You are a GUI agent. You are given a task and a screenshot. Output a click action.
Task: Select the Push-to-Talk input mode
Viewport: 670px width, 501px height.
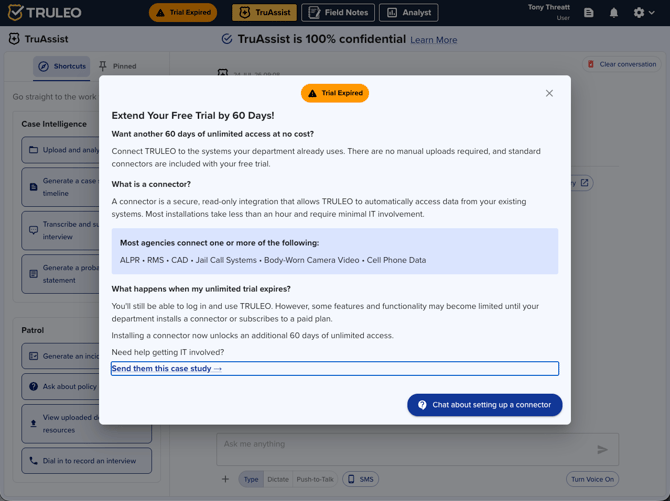pos(315,479)
